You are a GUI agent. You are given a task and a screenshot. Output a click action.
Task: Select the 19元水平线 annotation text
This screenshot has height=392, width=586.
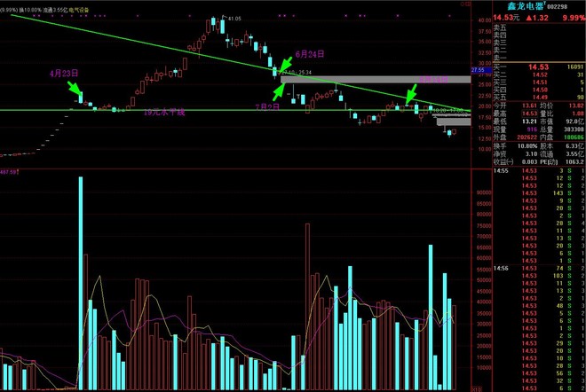click(164, 112)
